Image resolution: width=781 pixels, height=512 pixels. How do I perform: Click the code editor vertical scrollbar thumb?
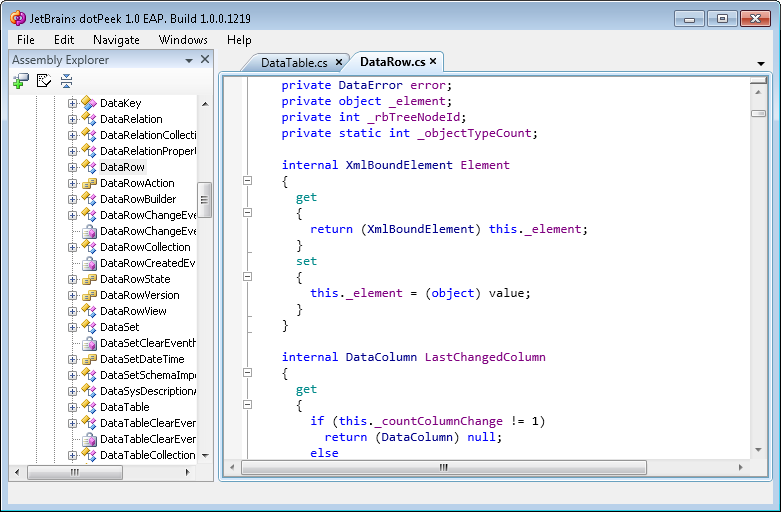point(758,114)
